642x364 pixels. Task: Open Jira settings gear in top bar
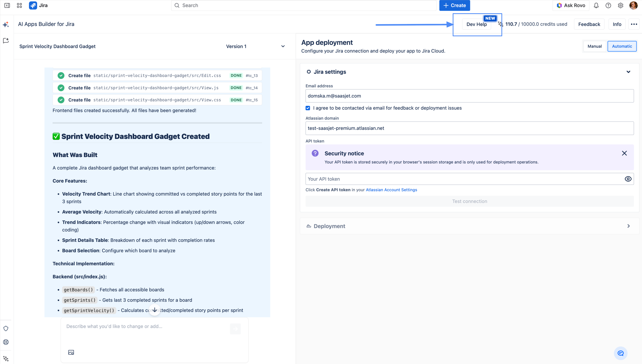click(x=620, y=5)
